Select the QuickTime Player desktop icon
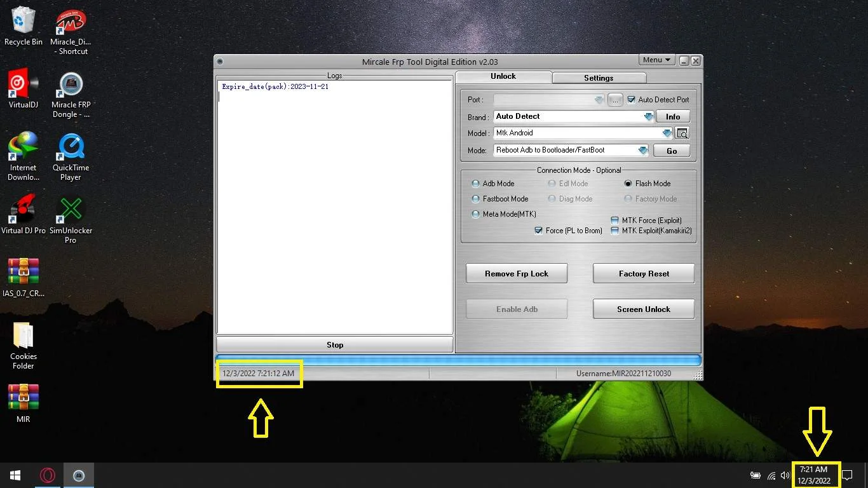 71,157
